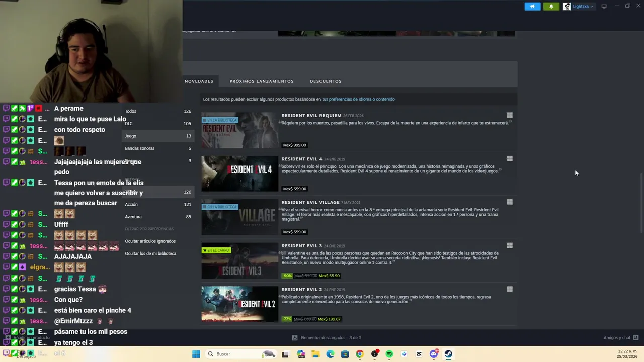Viewport: 644px width, 362px height.
Task: Enter Big Picture mode via monitor icon
Action: (604, 6)
